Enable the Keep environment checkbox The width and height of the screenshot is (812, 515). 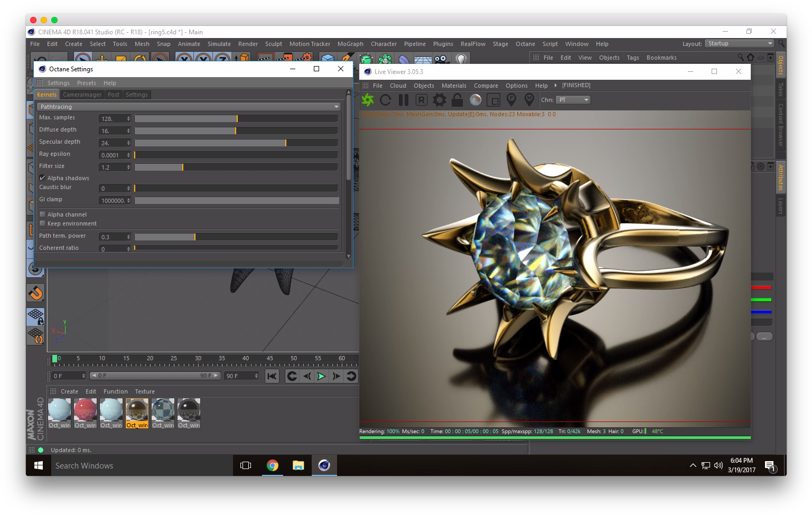click(x=43, y=223)
